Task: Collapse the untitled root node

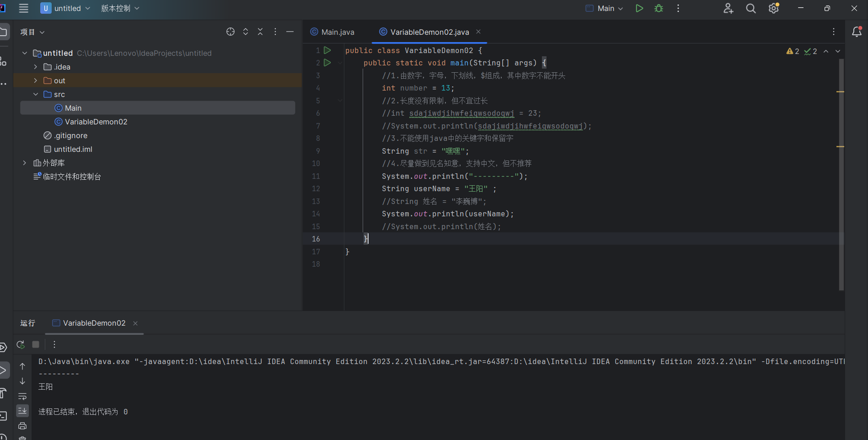Action: point(25,53)
